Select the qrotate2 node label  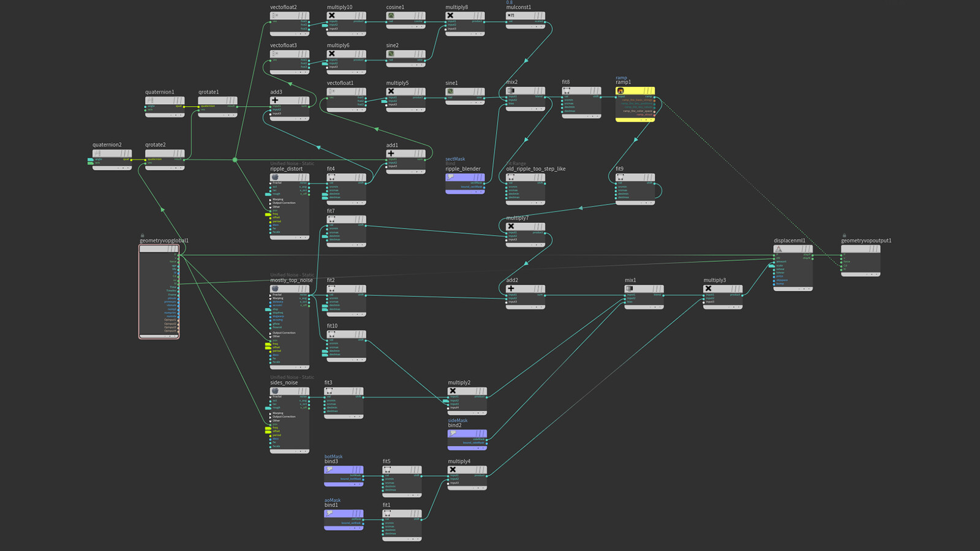coord(155,145)
